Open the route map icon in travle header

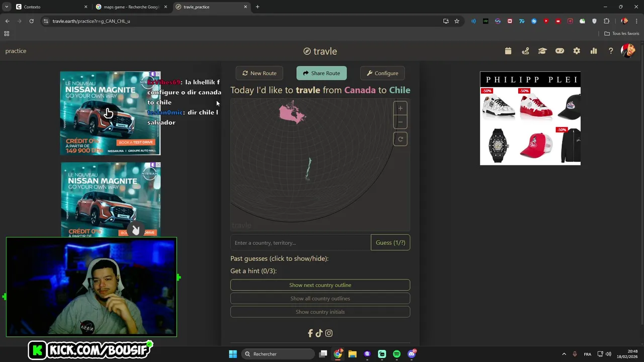coord(525,51)
